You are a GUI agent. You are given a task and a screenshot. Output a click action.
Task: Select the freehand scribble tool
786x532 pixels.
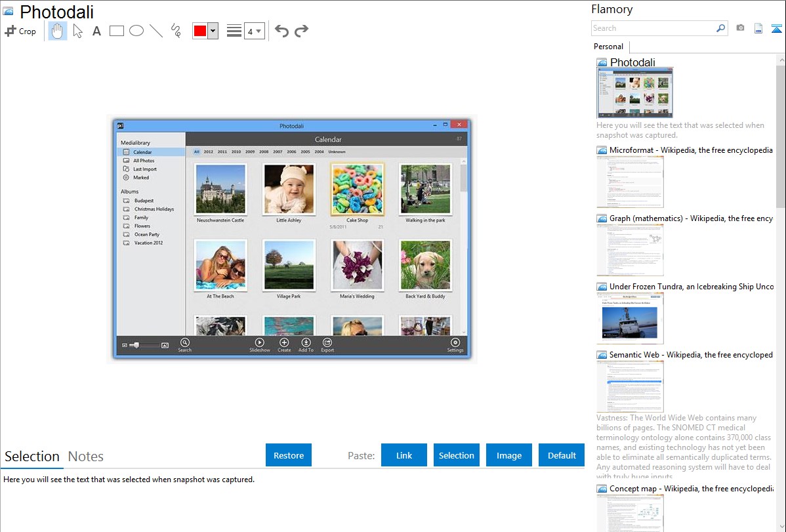click(176, 31)
